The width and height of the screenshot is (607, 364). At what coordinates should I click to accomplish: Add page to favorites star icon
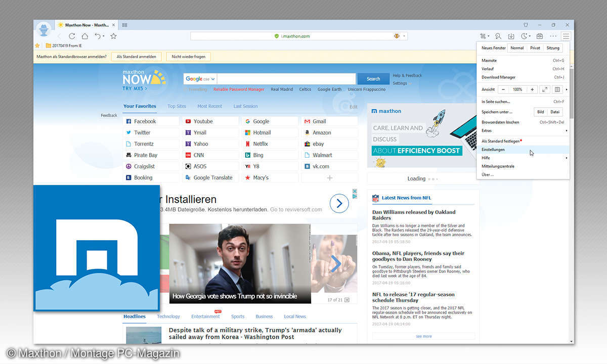click(113, 36)
